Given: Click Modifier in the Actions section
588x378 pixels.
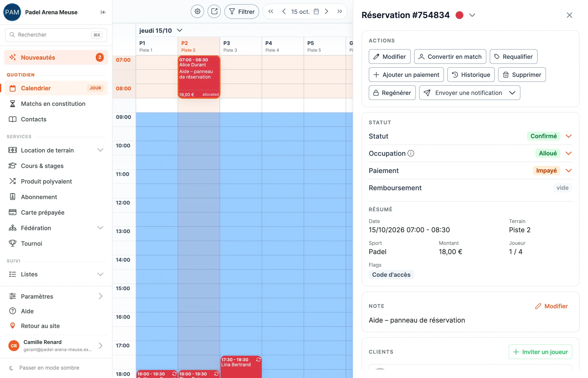Looking at the screenshot, I should [x=390, y=56].
